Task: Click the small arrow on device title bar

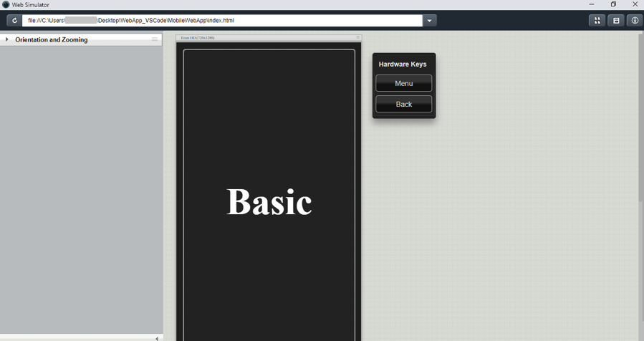Action: 357,37
